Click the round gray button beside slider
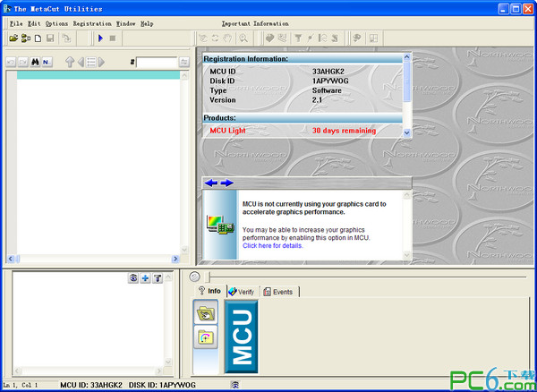This screenshot has width=537, height=392. (194, 277)
